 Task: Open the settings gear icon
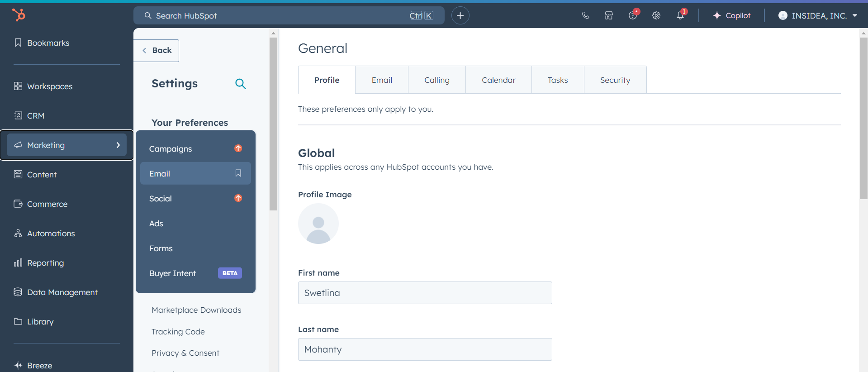pyautogui.click(x=656, y=15)
